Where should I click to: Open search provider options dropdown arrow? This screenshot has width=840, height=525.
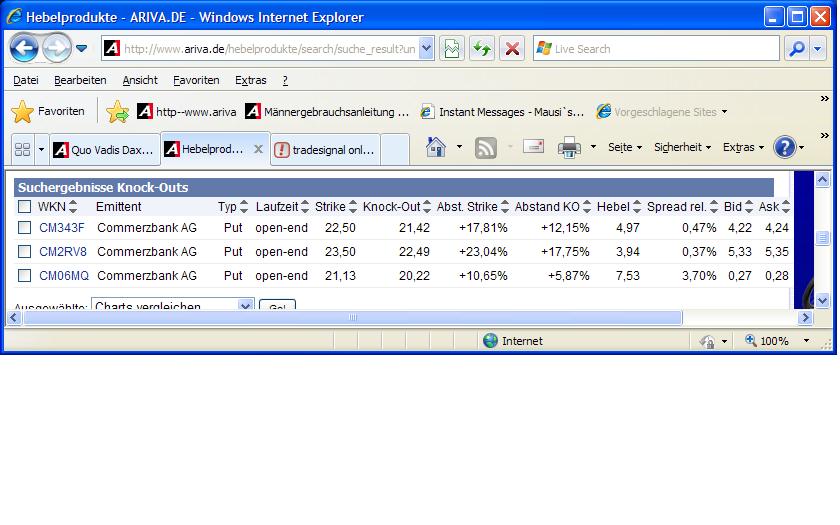click(818, 49)
